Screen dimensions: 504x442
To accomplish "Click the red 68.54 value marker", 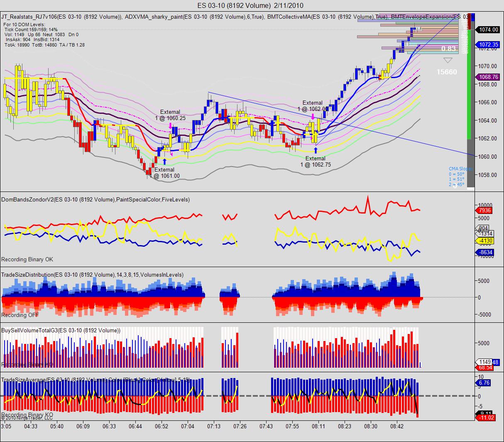I will pos(484,368).
